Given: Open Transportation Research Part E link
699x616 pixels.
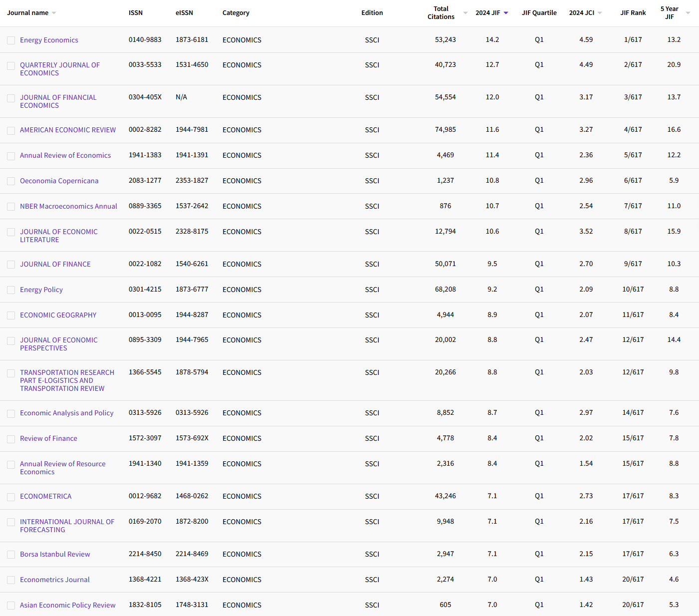Looking at the screenshot, I should 67,380.
